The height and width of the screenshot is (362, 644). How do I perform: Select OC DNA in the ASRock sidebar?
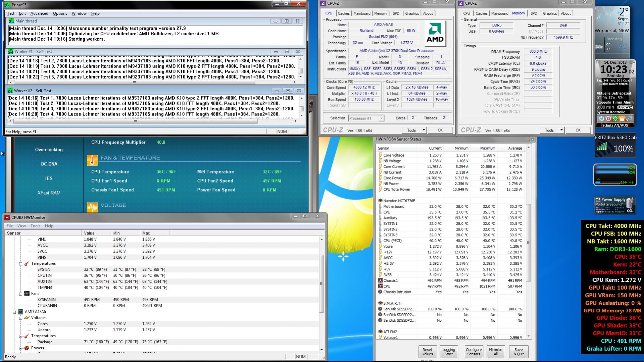[x=49, y=164]
